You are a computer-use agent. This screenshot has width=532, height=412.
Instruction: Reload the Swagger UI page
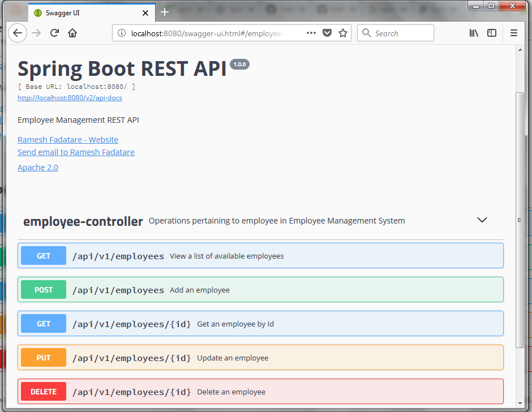click(54, 33)
